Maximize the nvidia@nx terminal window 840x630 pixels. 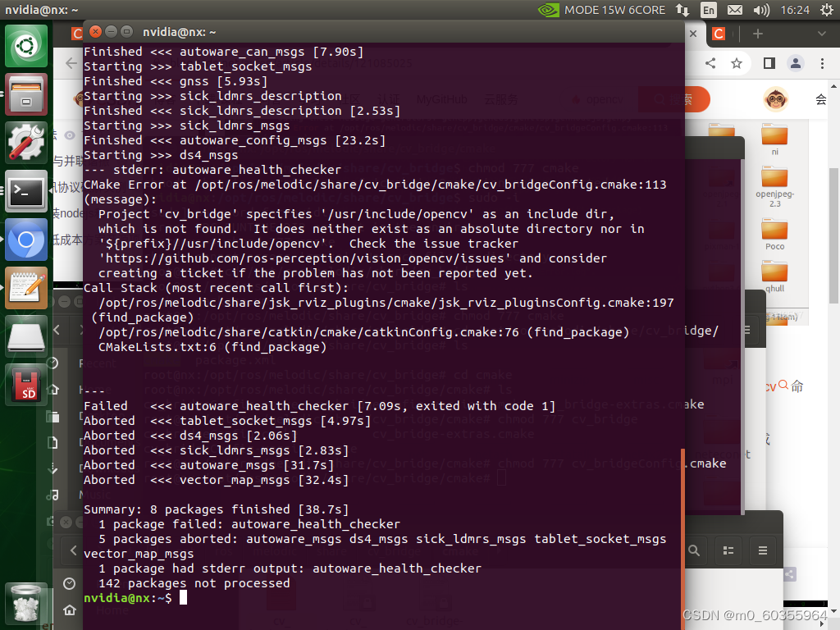tap(126, 32)
